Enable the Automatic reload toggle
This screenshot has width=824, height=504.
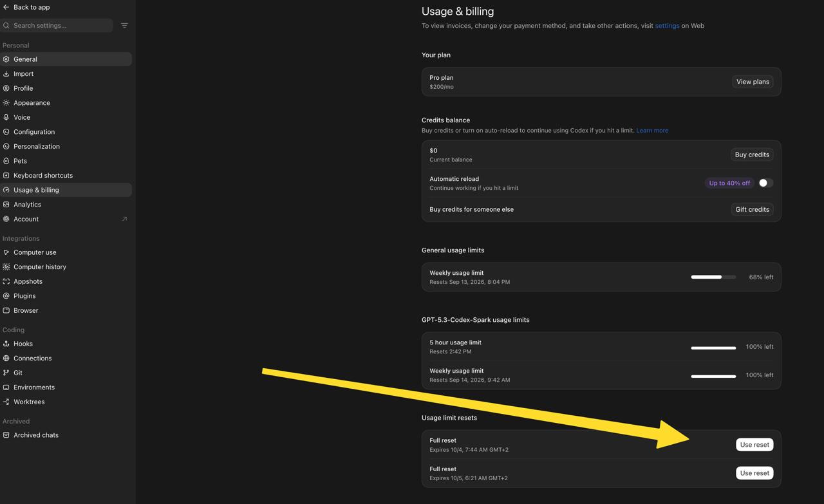[765, 183]
